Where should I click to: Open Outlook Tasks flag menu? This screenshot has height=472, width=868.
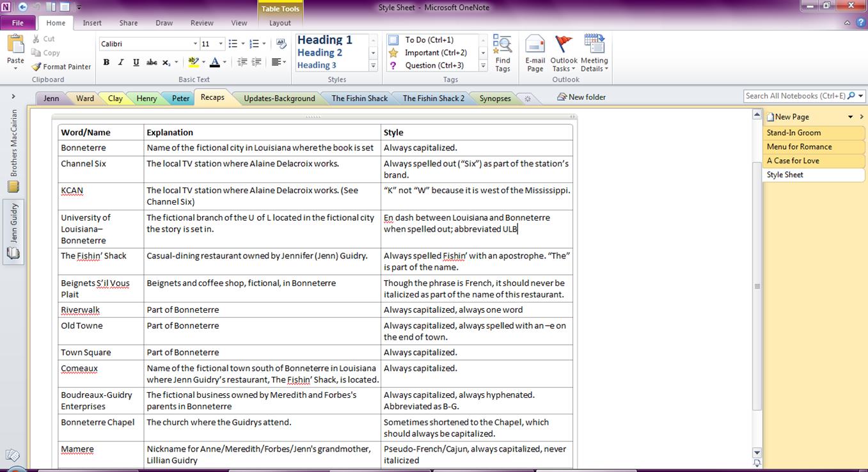(564, 54)
